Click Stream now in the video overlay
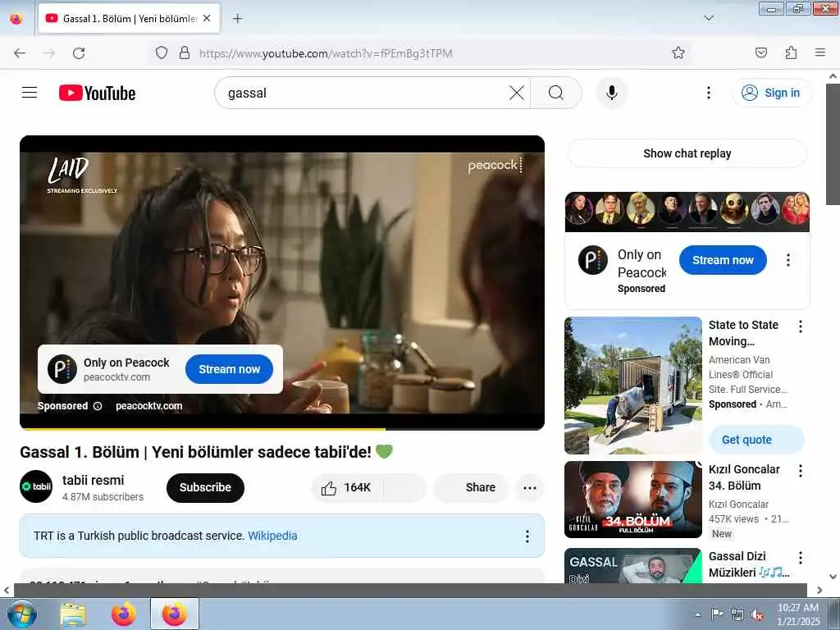 coord(230,369)
